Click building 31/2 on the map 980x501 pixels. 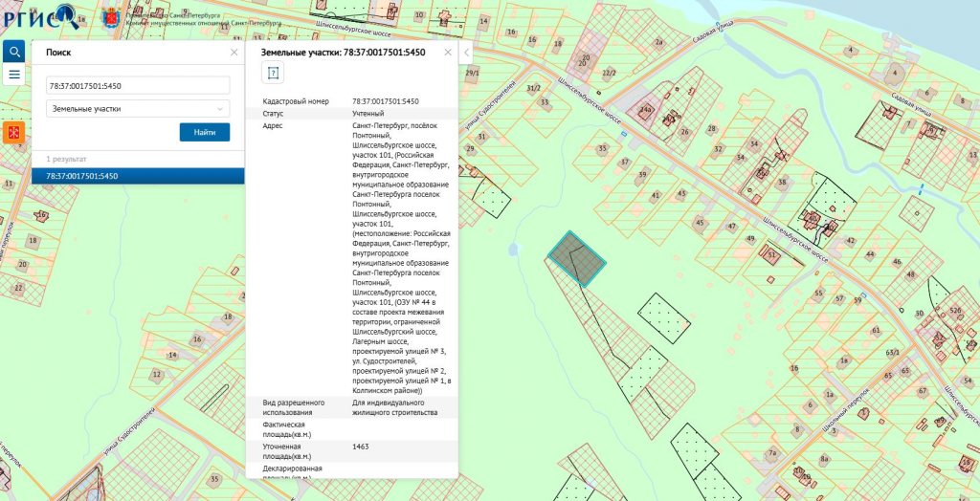click(534, 88)
